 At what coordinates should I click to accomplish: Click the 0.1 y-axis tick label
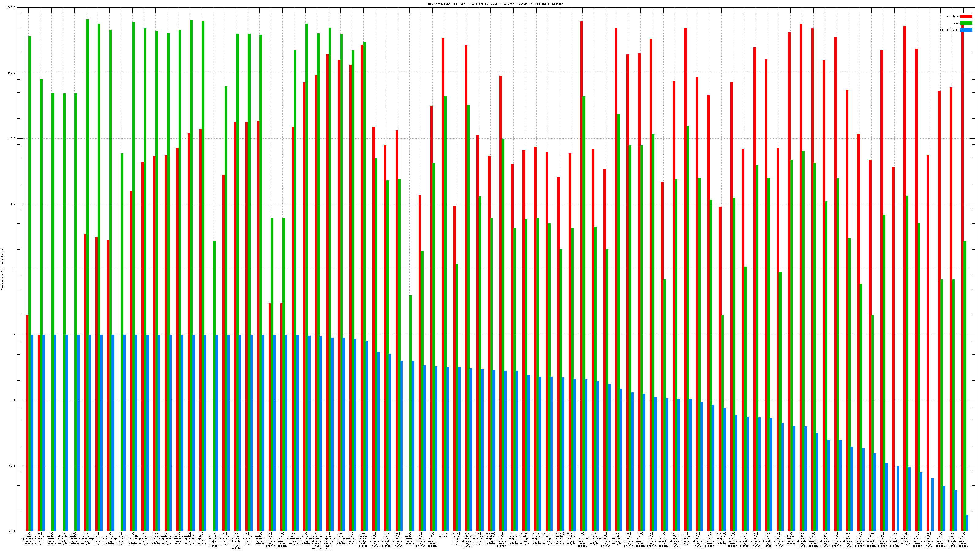pyautogui.click(x=13, y=400)
